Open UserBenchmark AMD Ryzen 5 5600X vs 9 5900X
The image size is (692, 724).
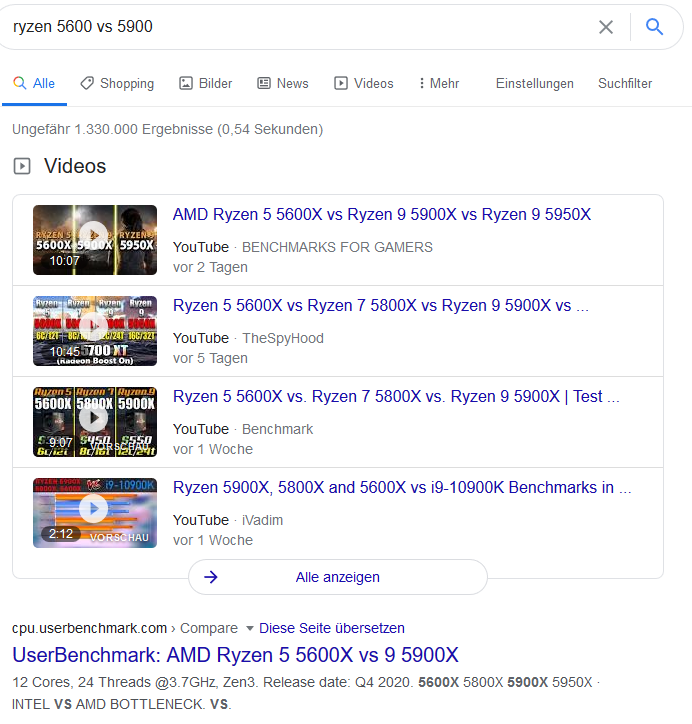pos(235,655)
